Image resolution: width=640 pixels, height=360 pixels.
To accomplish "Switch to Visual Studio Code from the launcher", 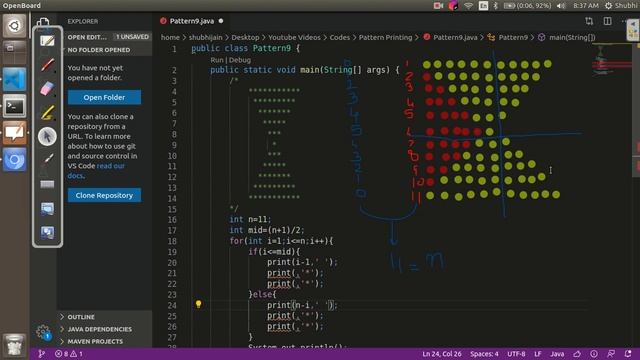I will coord(14,79).
